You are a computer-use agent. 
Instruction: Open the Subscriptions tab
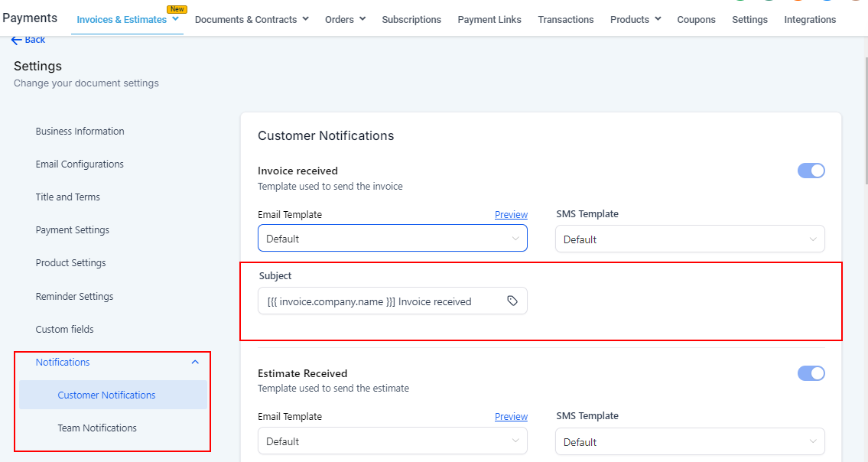coord(411,19)
